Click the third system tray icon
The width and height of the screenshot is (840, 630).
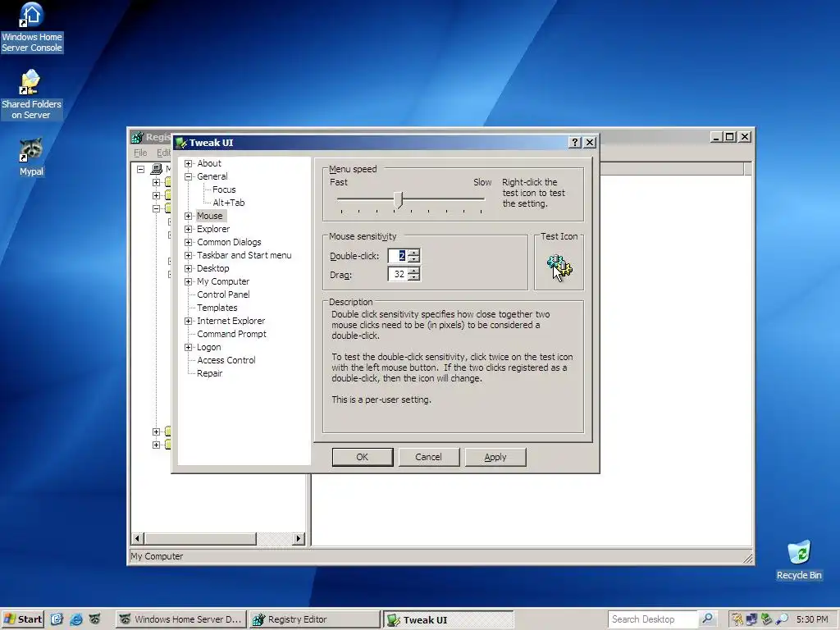[x=767, y=619]
